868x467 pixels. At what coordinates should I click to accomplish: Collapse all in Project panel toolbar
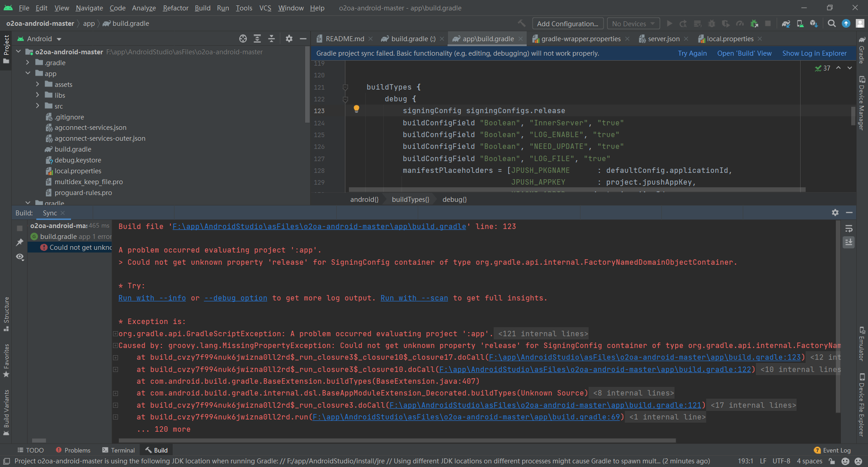click(x=271, y=39)
